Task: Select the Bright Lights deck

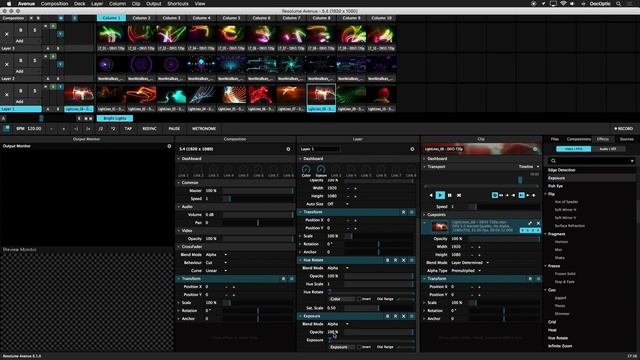Action: click(115, 118)
